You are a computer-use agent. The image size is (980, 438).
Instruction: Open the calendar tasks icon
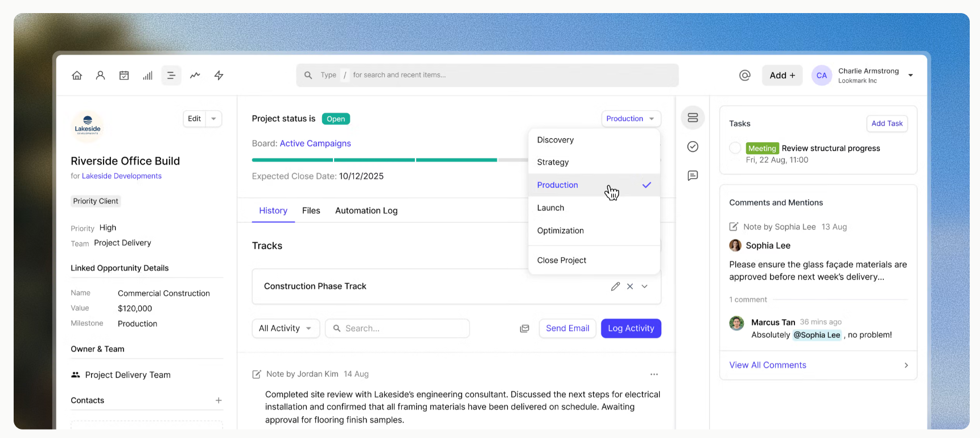(124, 75)
